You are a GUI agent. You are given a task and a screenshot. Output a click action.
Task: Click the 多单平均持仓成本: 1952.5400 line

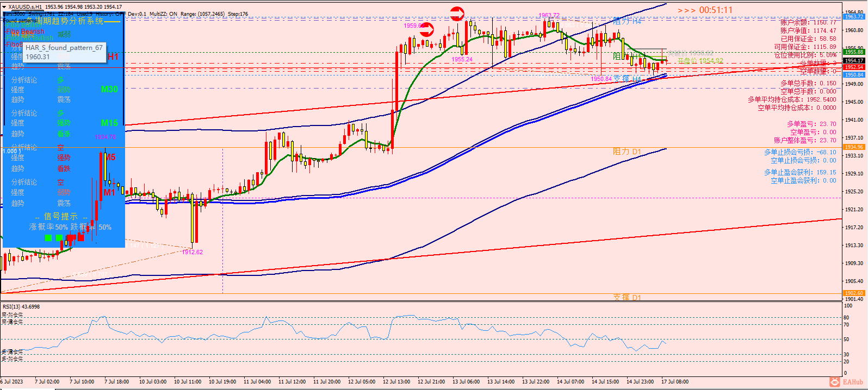792,99
